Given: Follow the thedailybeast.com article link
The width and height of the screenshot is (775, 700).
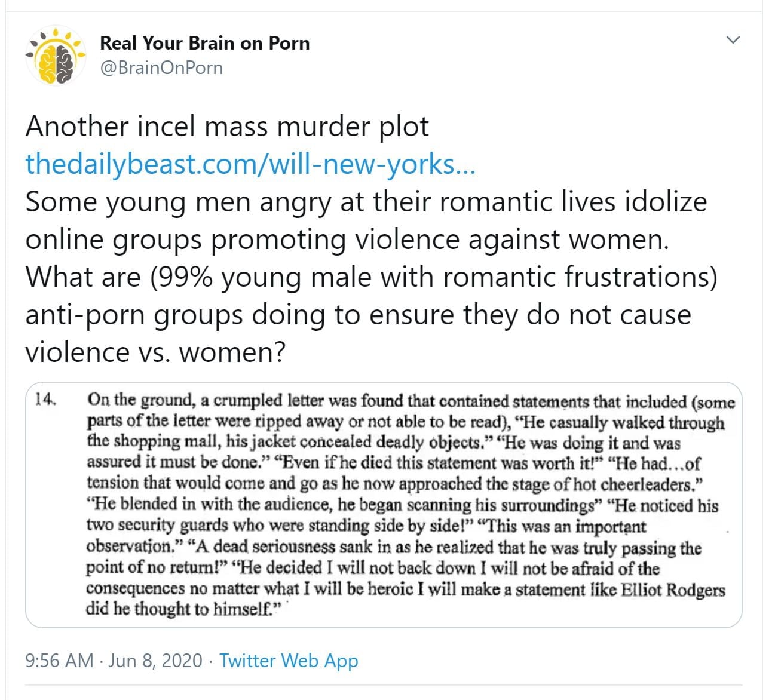Looking at the screenshot, I should point(250,164).
